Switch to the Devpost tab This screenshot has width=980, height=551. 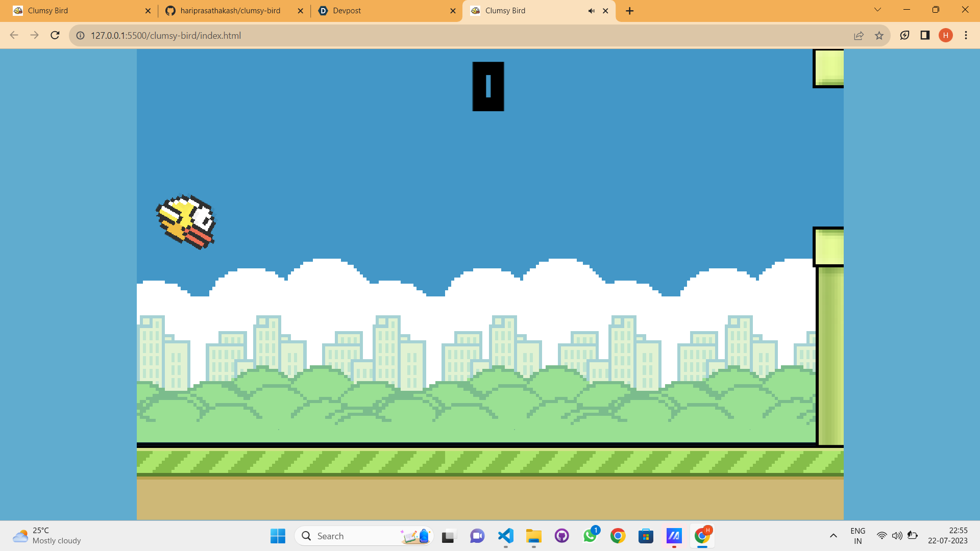383,11
